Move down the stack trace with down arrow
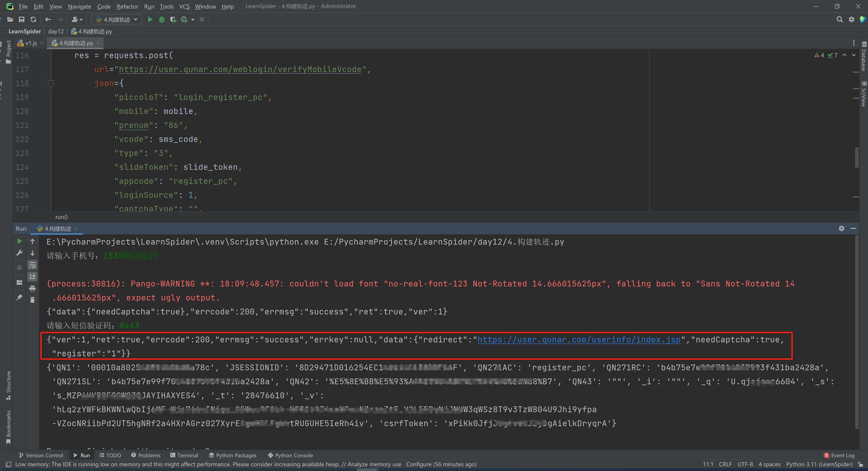The width and height of the screenshot is (868, 471). [x=32, y=253]
